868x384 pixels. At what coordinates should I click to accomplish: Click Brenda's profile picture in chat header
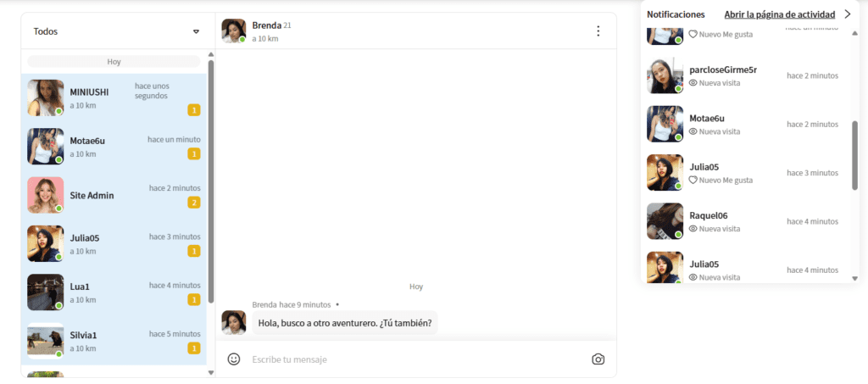tap(234, 31)
